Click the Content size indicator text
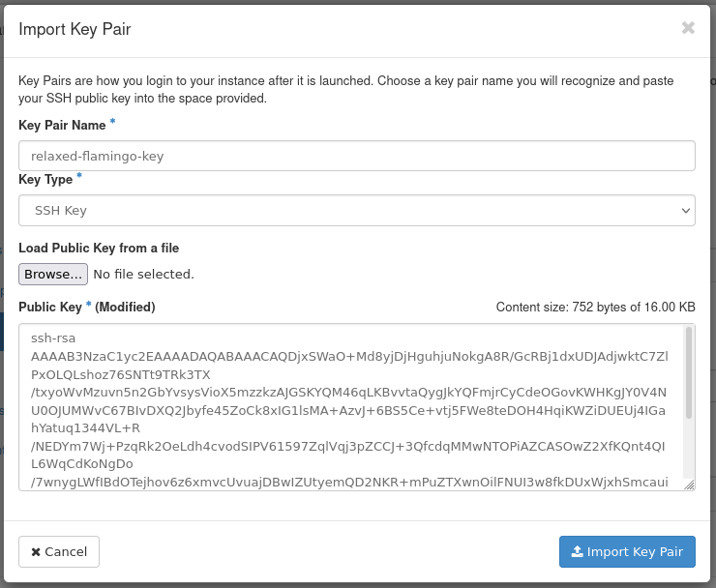The image size is (716, 588). (595, 308)
